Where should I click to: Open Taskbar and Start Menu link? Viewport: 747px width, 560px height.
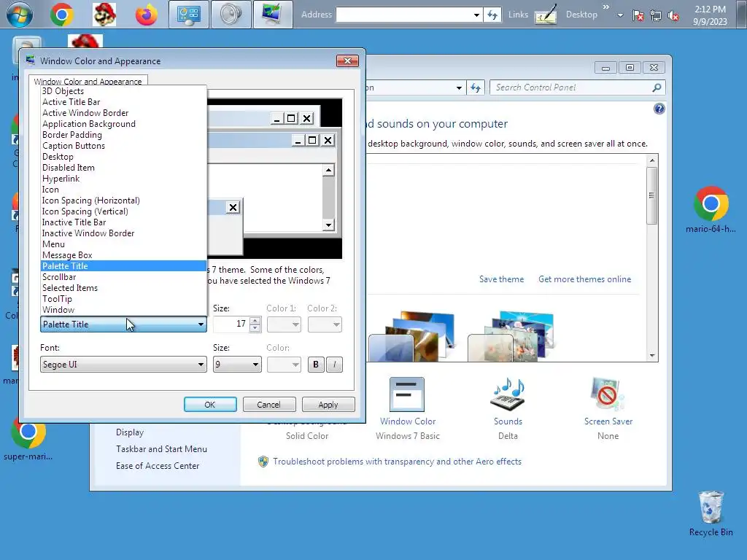point(161,449)
